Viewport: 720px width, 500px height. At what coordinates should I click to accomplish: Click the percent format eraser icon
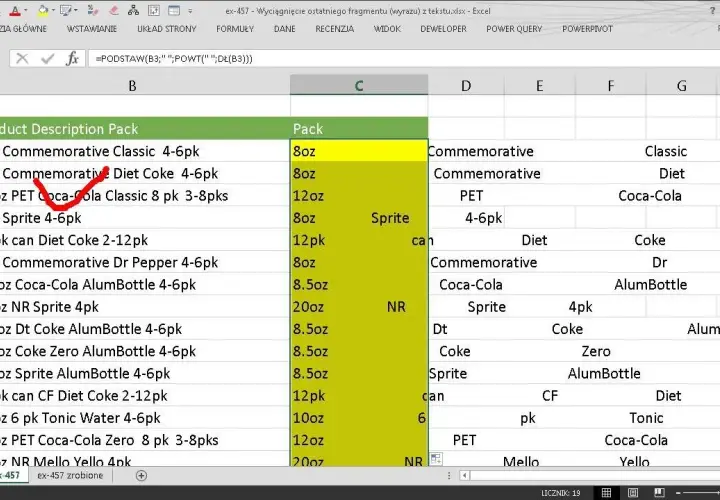pyautogui.click(x=93, y=10)
